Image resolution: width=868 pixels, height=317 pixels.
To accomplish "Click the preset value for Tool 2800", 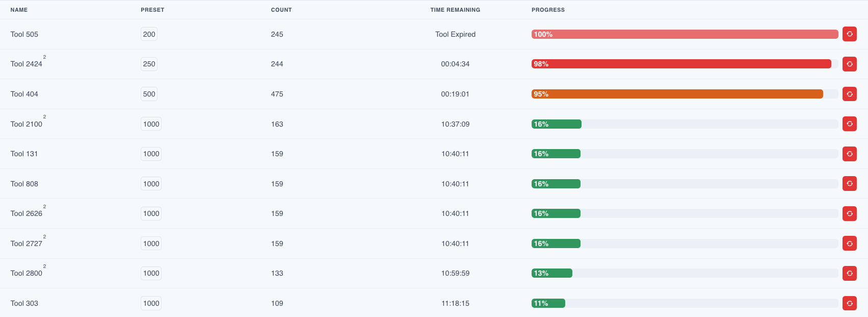I will click(151, 273).
